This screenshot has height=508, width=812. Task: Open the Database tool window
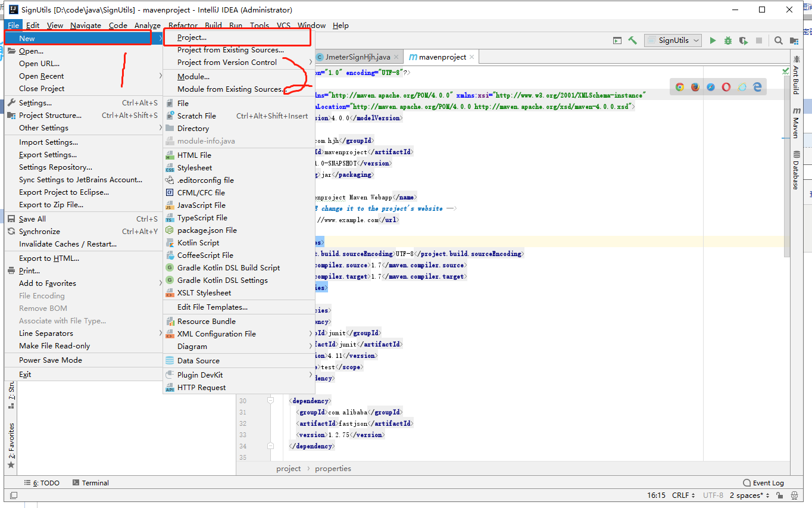click(x=796, y=170)
